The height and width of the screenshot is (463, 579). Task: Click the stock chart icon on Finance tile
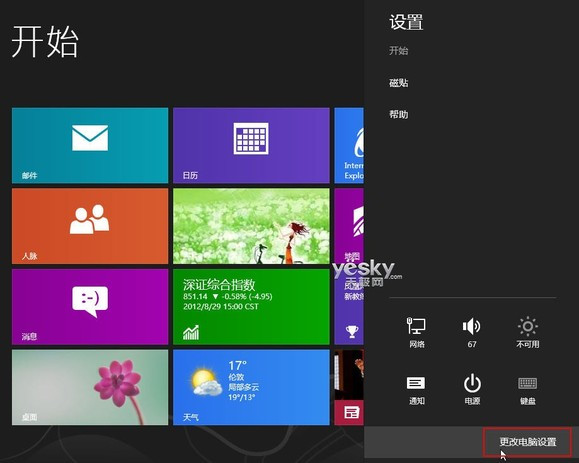click(191, 332)
